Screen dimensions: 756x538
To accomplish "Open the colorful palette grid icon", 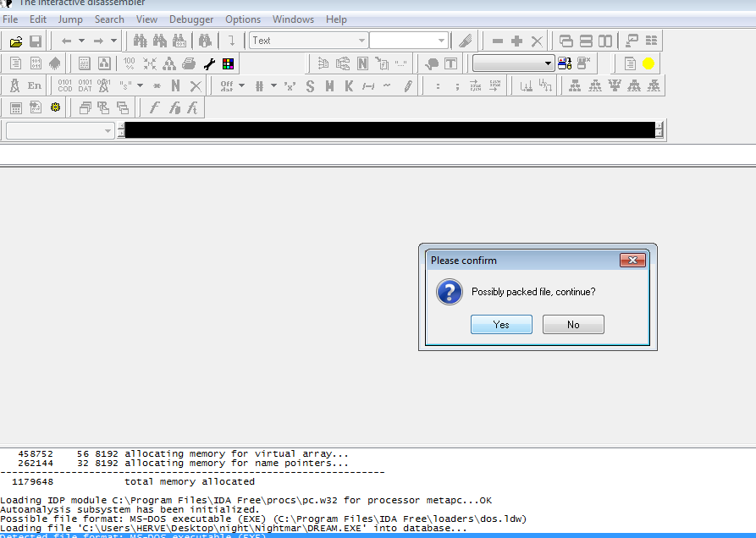I will click(x=228, y=63).
